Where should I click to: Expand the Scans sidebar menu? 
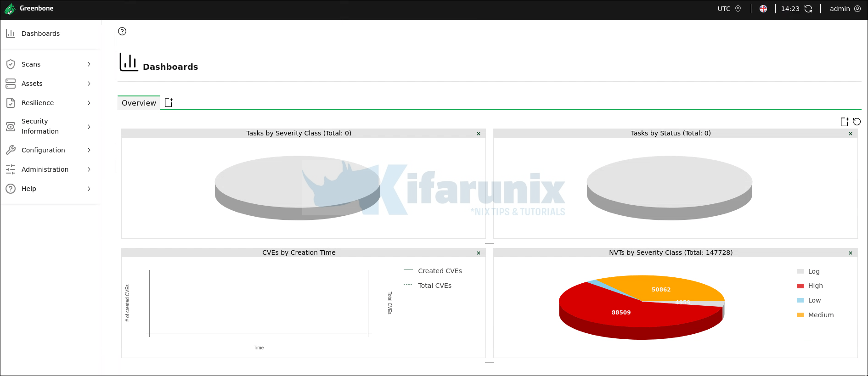[50, 64]
